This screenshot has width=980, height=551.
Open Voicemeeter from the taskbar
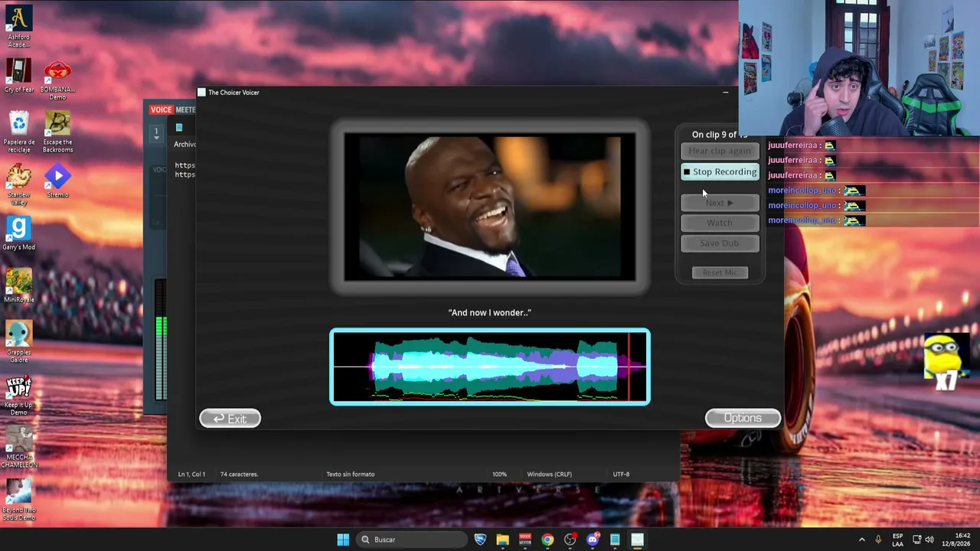[x=524, y=540]
